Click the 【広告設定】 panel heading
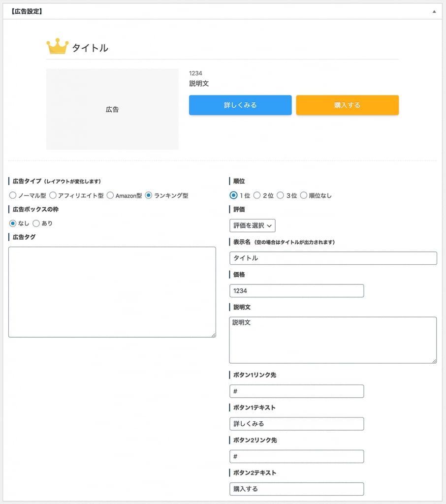 (x=27, y=12)
